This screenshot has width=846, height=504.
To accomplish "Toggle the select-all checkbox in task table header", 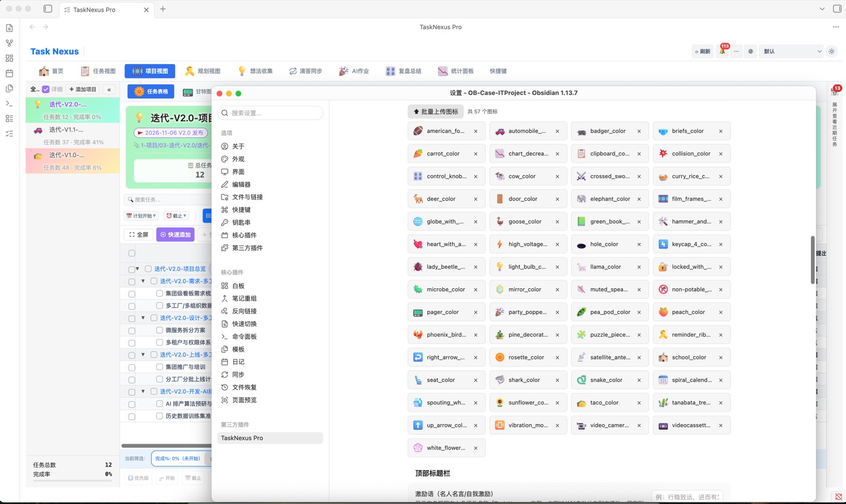I will 132,253.
